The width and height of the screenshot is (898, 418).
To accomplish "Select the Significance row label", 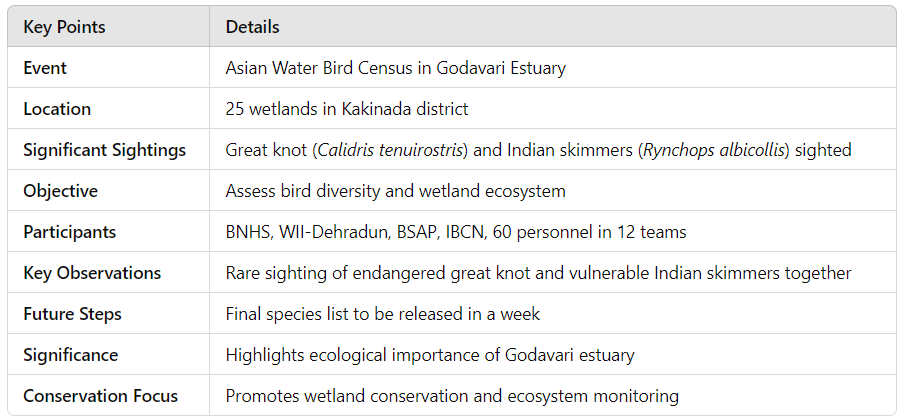I will click(70, 355).
